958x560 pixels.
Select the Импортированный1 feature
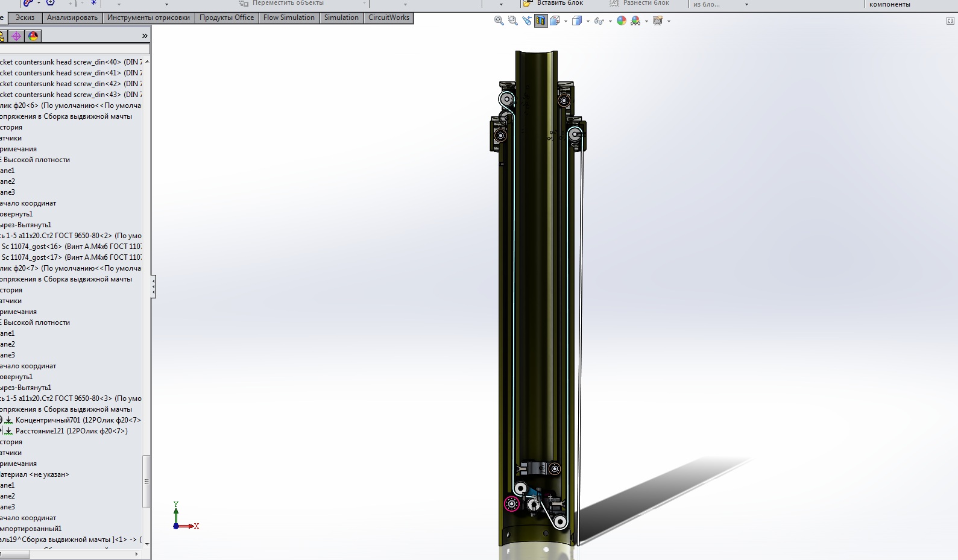[31, 529]
